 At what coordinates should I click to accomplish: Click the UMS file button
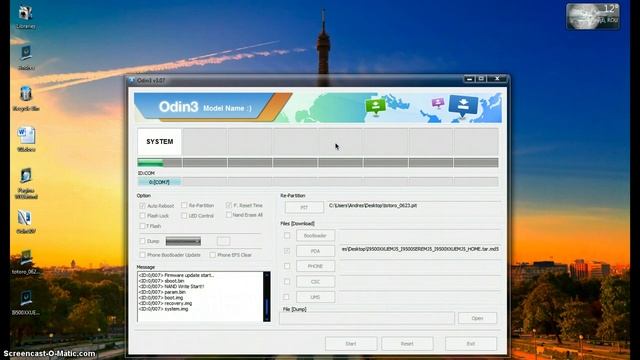[316, 297]
